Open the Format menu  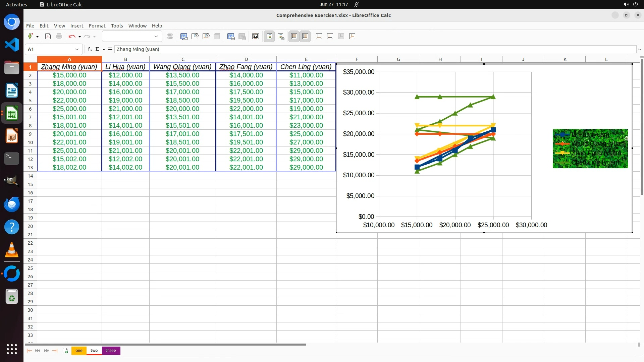tap(97, 26)
